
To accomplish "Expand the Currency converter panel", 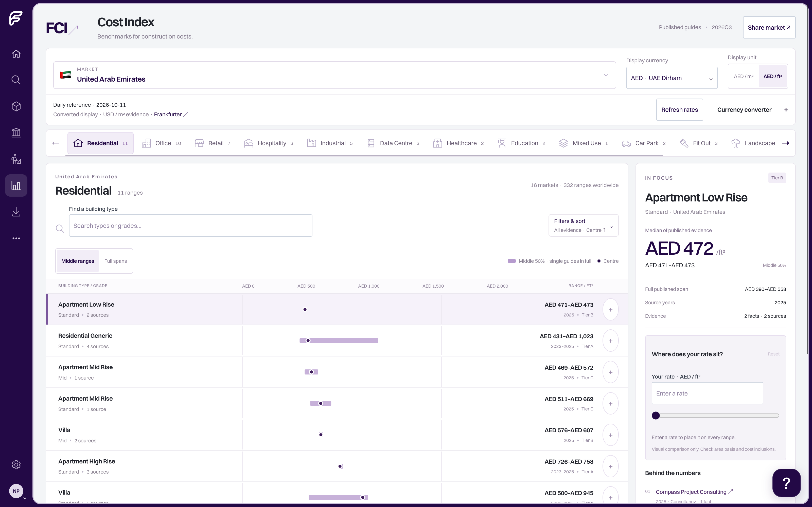I will tap(752, 110).
